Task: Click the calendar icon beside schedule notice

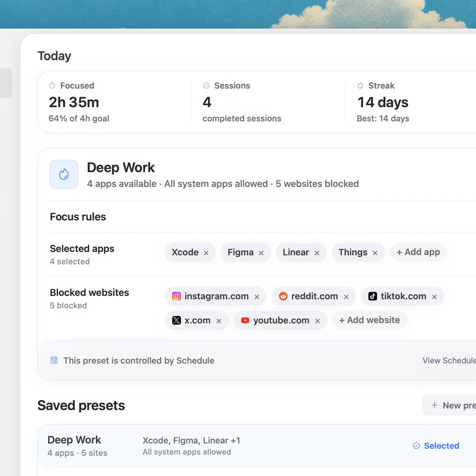Action: coord(54,360)
